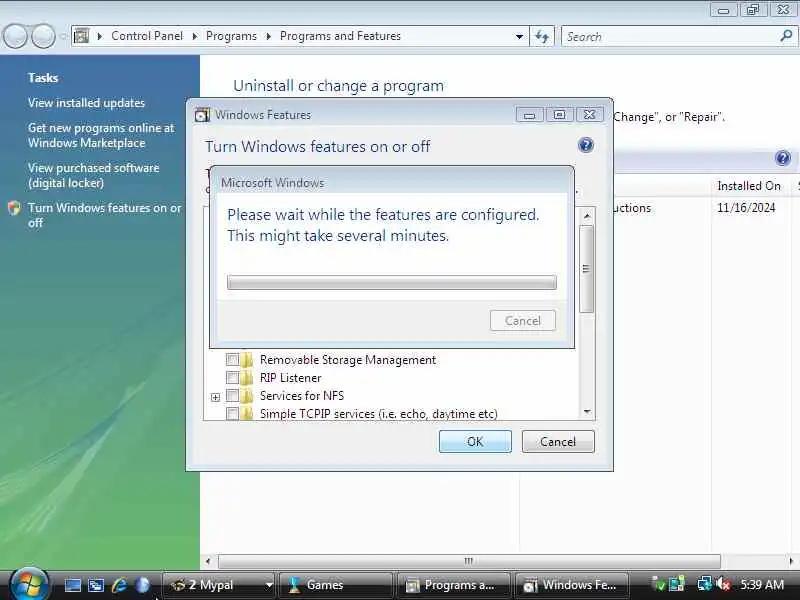Click Services for NFS folder icon
The height and width of the screenshot is (600, 800).
click(247, 395)
